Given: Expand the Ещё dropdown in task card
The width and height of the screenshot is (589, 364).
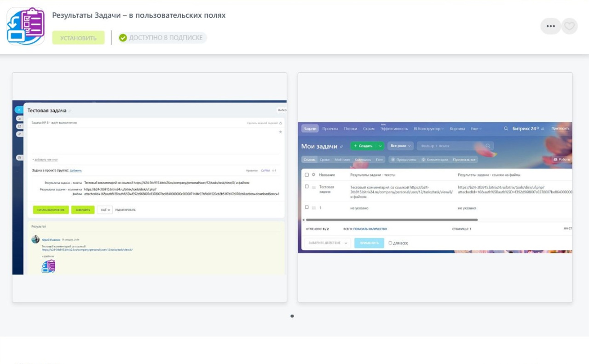Looking at the screenshot, I should tap(104, 210).
